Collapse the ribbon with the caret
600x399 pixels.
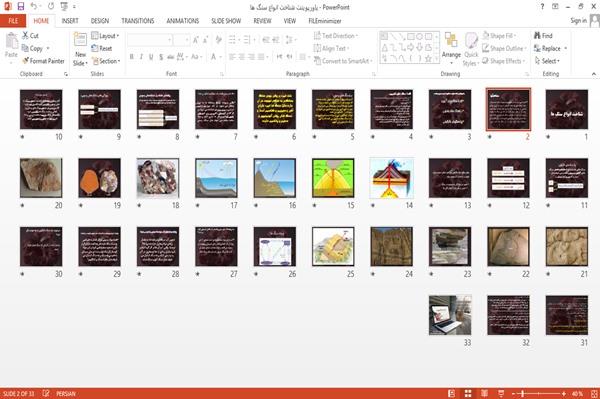[x=593, y=74]
